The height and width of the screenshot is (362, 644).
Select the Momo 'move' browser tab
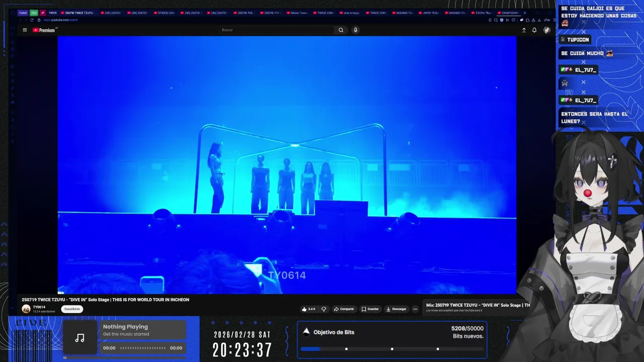[297, 13]
